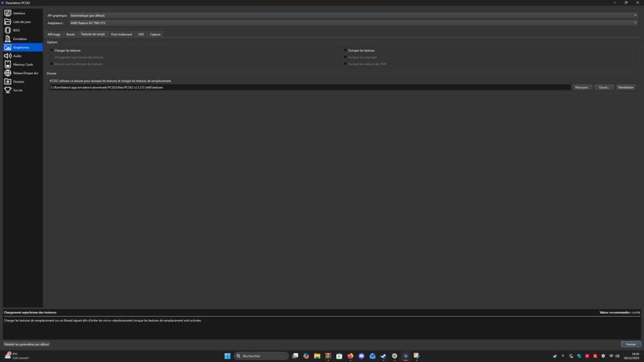Enable the Charger les textures checkbox
644x362 pixels.
point(52,50)
